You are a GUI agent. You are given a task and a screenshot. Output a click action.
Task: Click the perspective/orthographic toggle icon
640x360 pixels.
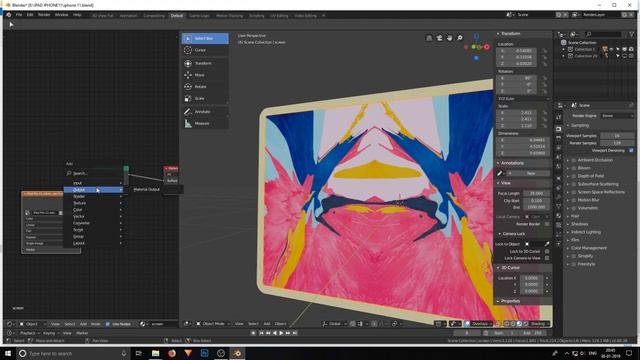(429, 38)
